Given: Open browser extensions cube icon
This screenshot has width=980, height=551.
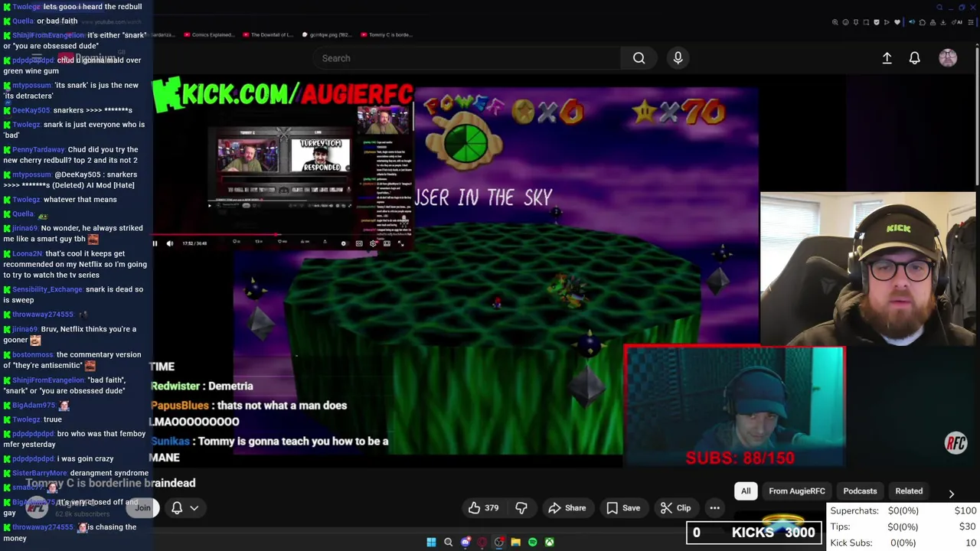Looking at the screenshot, I should tap(923, 22).
